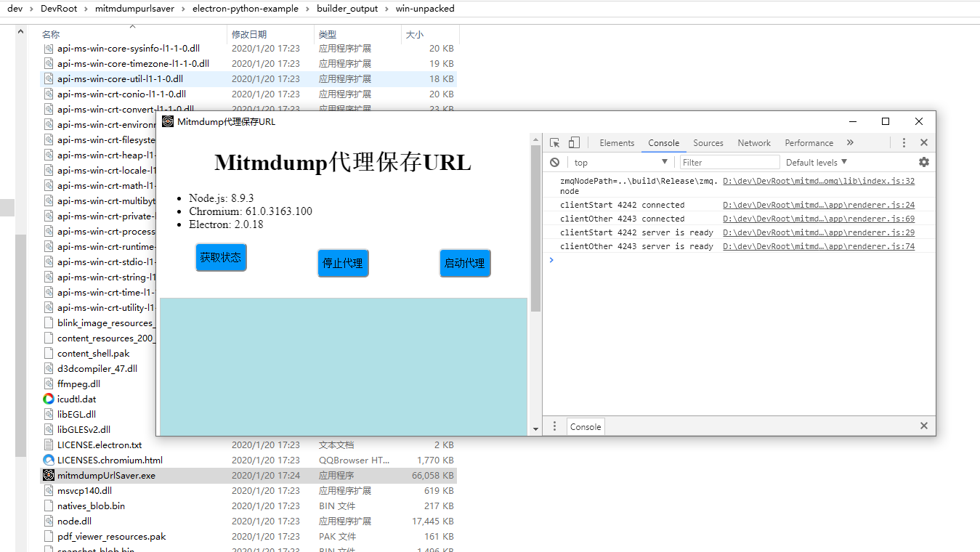Click the 停止代理 button
This screenshot has height=552, width=980.
pos(343,263)
